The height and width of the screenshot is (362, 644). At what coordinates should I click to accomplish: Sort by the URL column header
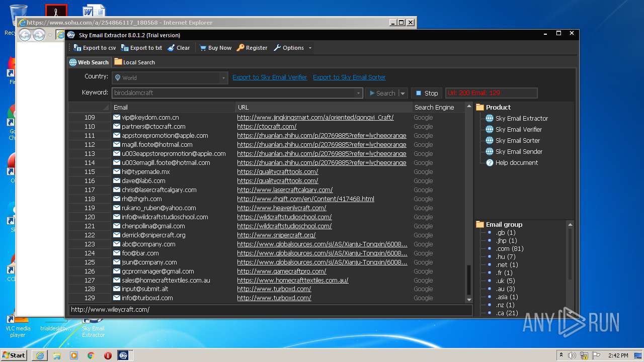click(x=324, y=107)
